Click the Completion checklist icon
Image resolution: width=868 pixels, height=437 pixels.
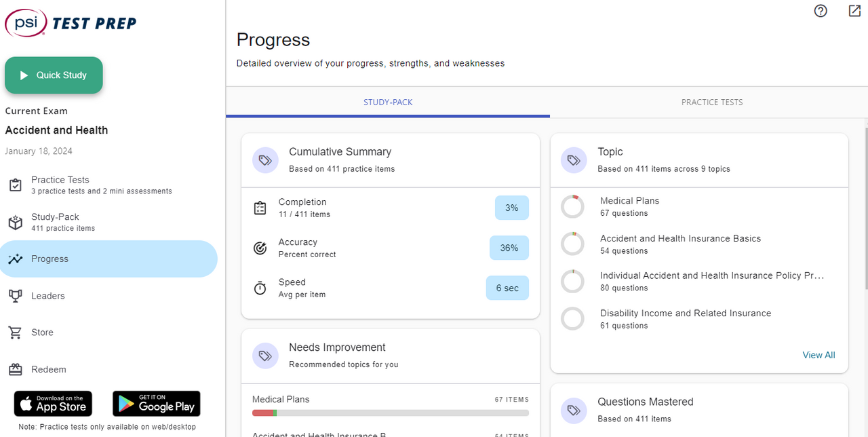(260, 208)
